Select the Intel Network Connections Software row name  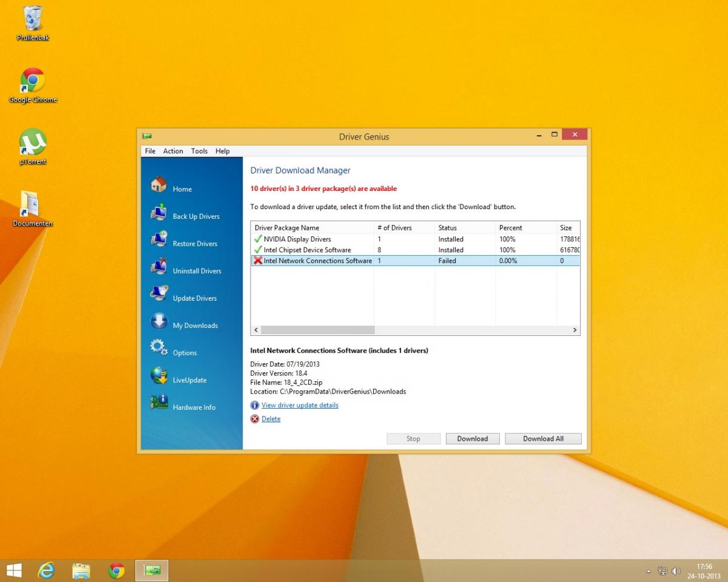coord(318,261)
